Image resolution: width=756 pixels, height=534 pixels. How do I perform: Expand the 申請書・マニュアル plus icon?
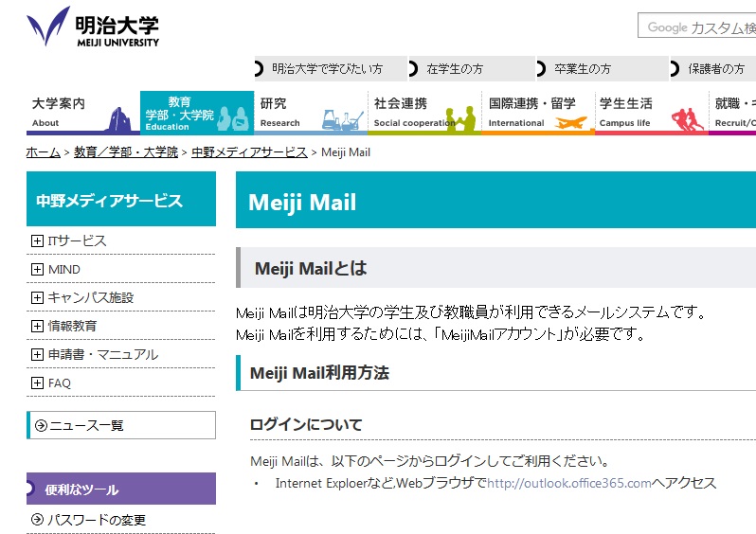click(37, 354)
